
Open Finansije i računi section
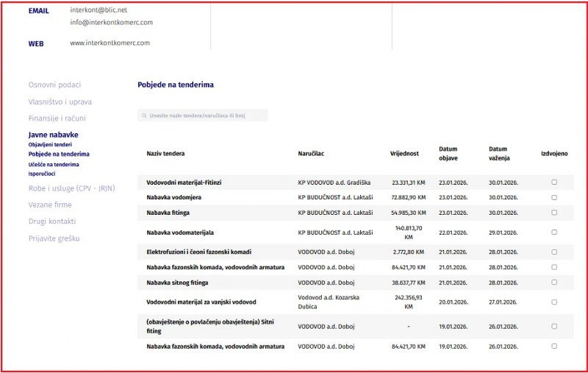(x=57, y=118)
